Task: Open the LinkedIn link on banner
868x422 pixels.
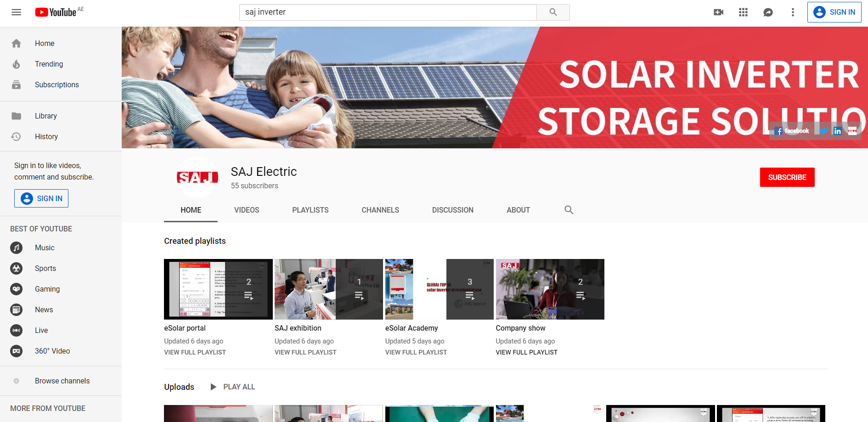Action: 838,131
